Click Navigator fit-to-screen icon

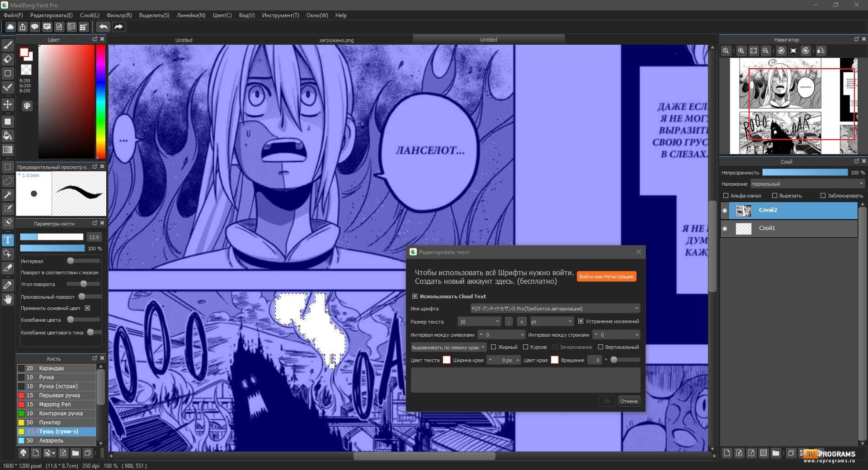coord(753,51)
